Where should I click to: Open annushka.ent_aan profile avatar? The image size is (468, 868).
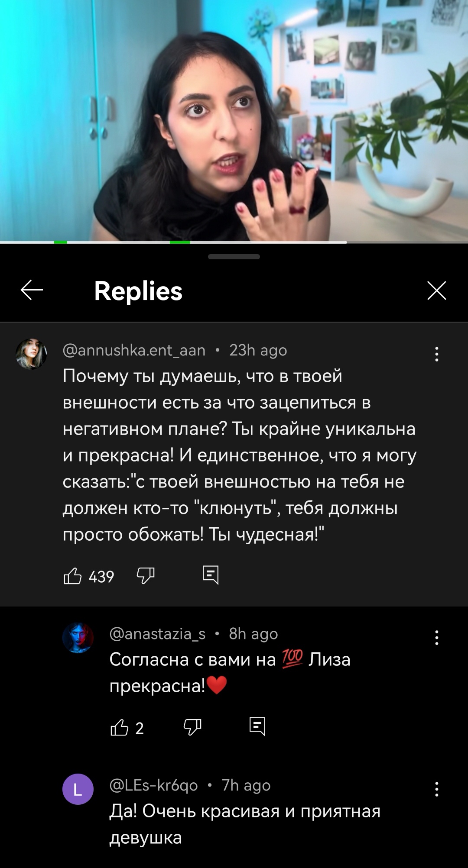click(x=31, y=354)
